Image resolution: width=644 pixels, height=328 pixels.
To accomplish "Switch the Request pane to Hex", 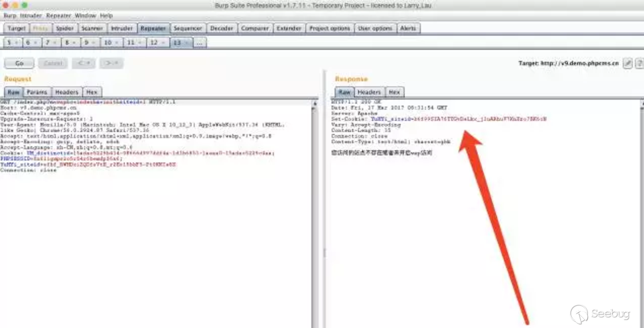I will pyautogui.click(x=92, y=92).
